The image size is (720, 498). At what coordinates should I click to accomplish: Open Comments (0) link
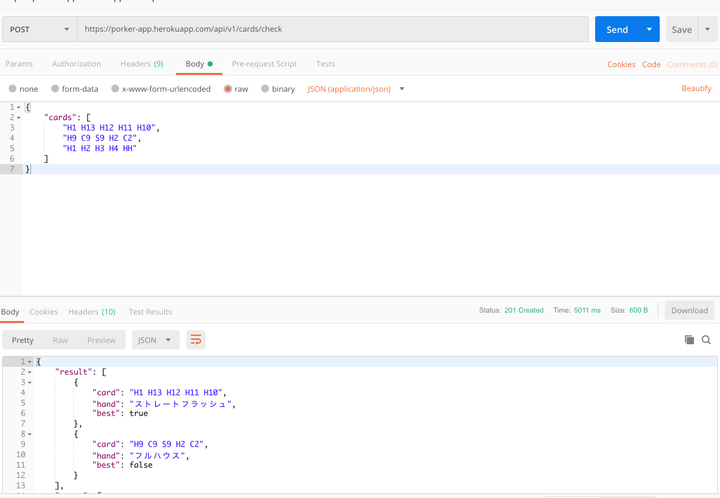pos(692,64)
